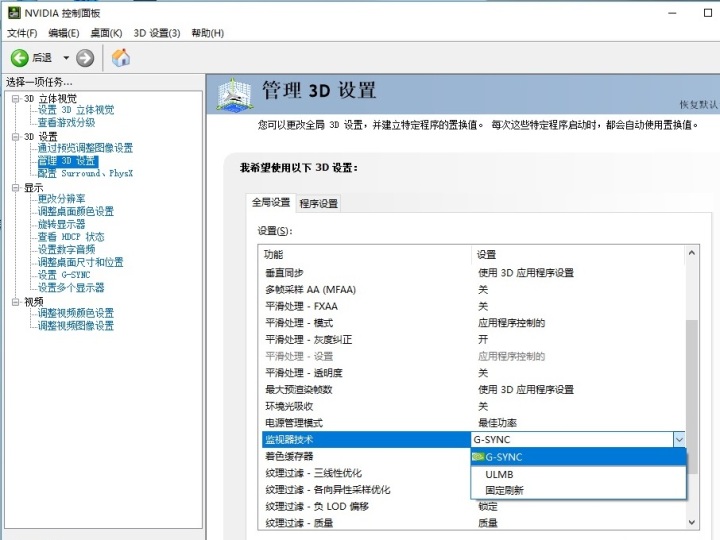
Task: Minimize the NVIDIA control panel window
Action: pyautogui.click(x=672, y=13)
